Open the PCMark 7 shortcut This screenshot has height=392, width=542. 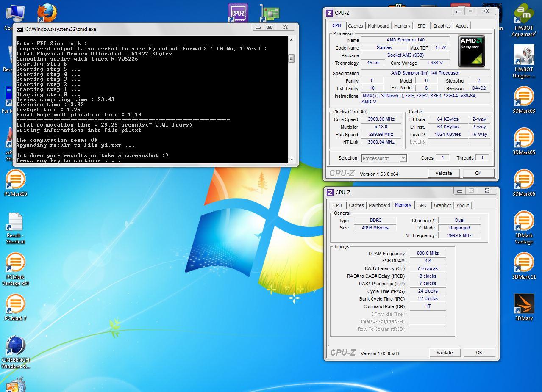coord(16,307)
